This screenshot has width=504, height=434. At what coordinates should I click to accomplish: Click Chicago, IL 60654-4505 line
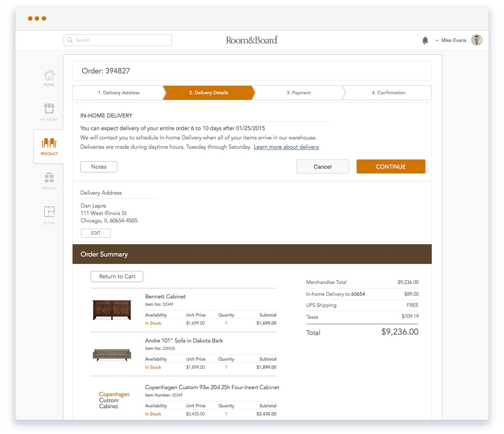(x=109, y=221)
